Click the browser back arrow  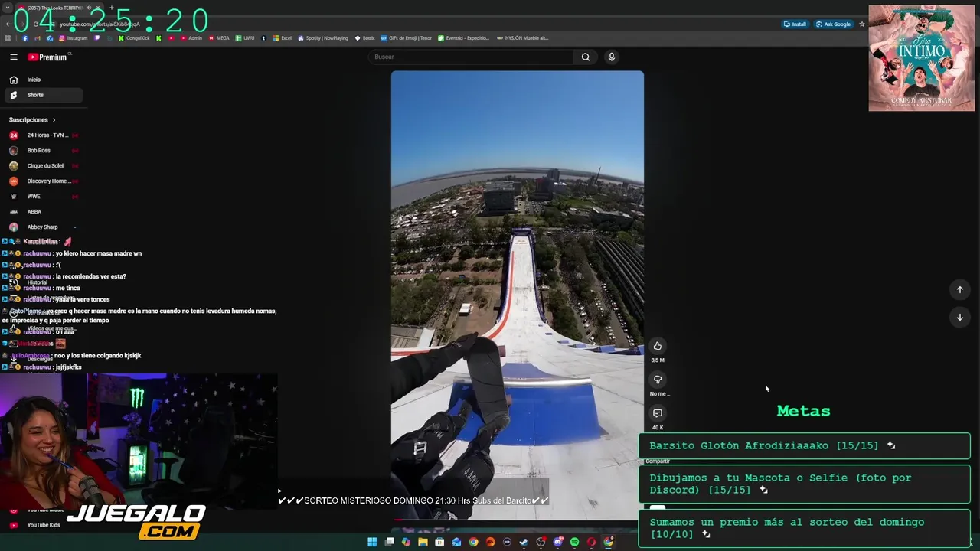[8, 24]
